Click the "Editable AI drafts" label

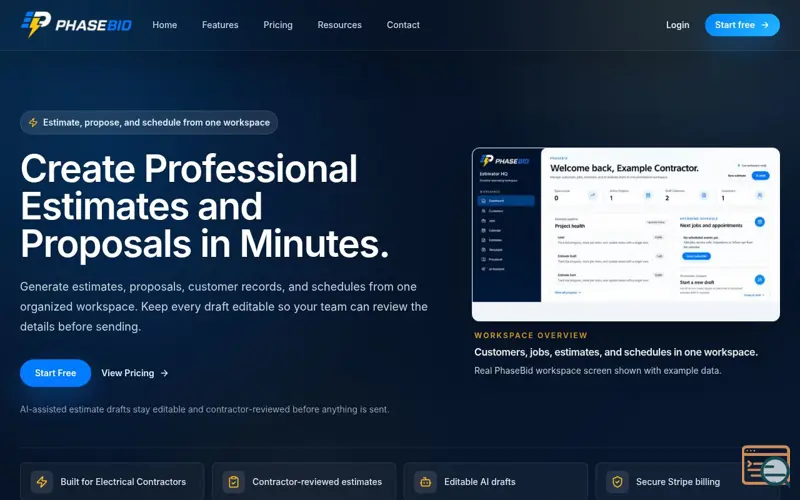[480, 482]
